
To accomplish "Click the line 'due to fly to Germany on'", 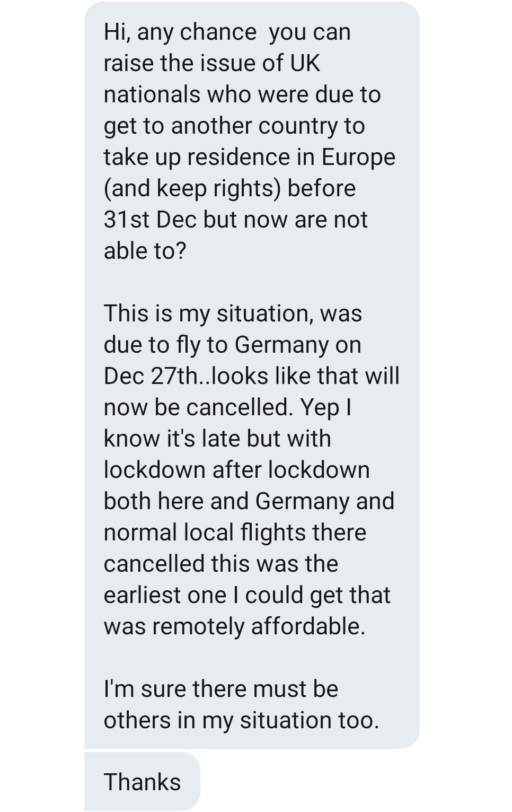I will [233, 345].
